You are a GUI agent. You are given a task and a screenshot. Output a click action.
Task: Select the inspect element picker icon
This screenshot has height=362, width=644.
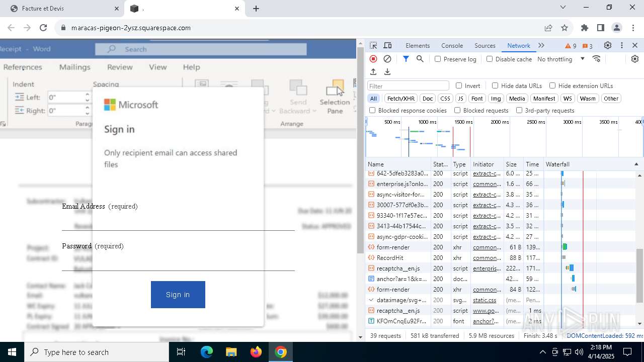[373, 45]
